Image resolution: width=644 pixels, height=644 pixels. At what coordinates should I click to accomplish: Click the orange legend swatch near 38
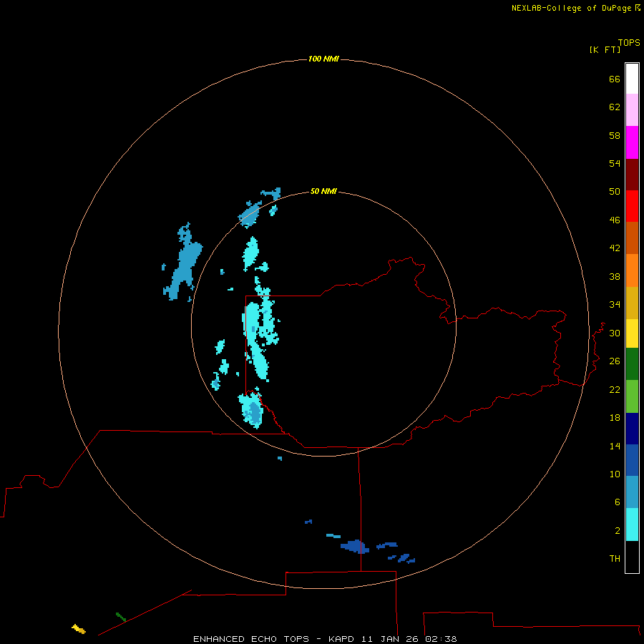click(632, 270)
